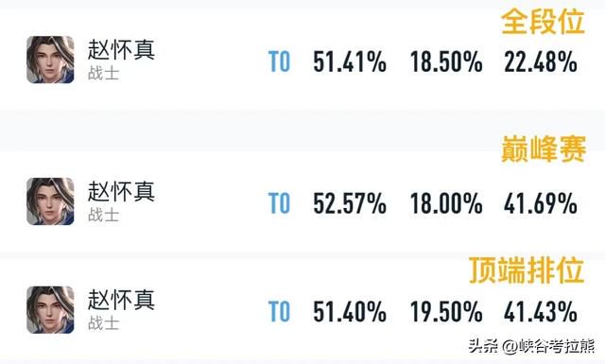Click 赵怀真 avatar in 巅峰赛 row

tap(50, 201)
